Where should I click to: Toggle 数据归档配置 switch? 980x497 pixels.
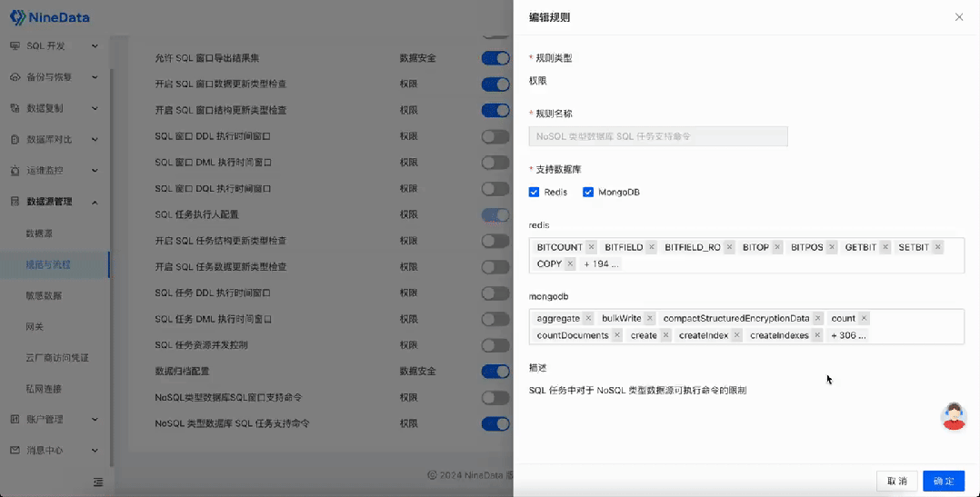click(495, 372)
